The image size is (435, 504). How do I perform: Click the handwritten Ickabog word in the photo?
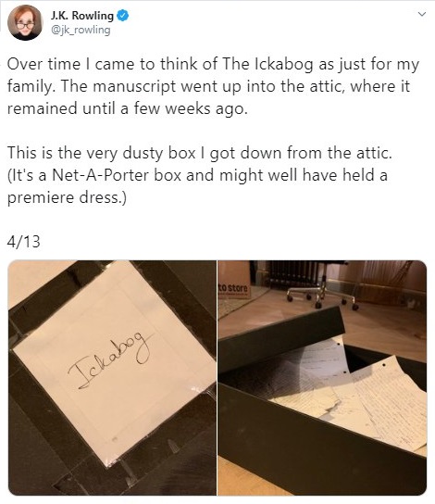tap(110, 360)
